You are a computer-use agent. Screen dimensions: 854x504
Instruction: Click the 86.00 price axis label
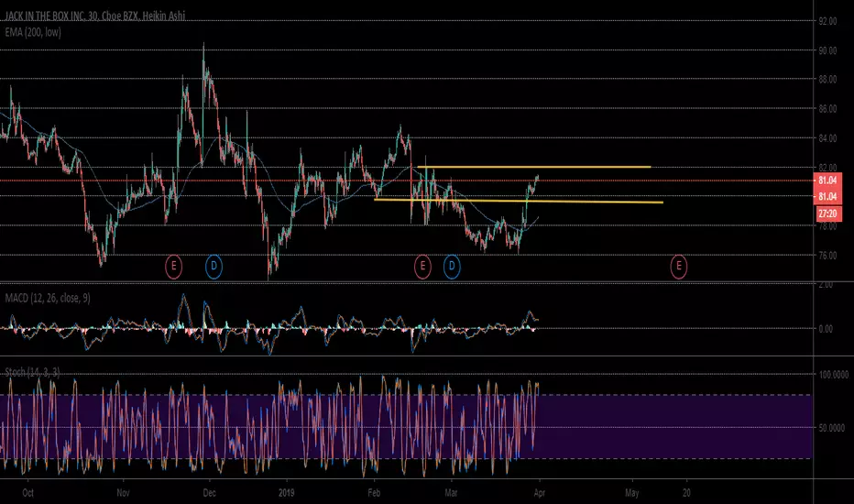(x=827, y=109)
